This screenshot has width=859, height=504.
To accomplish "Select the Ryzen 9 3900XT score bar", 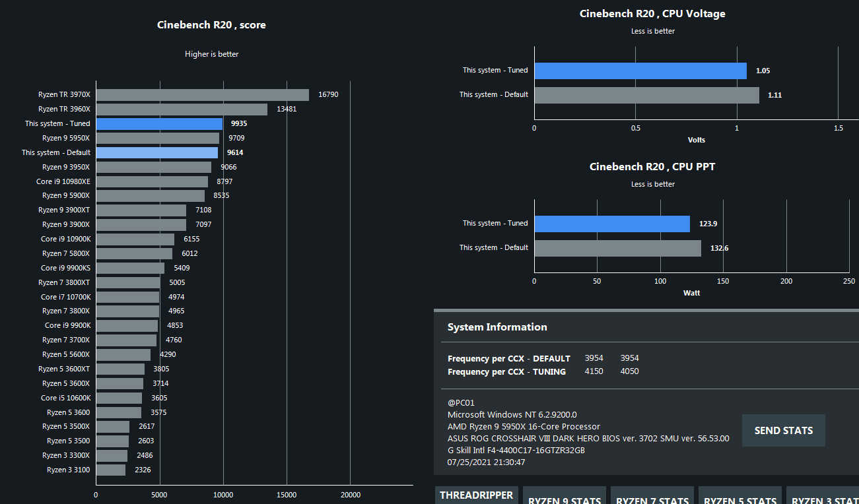I will [x=141, y=210].
